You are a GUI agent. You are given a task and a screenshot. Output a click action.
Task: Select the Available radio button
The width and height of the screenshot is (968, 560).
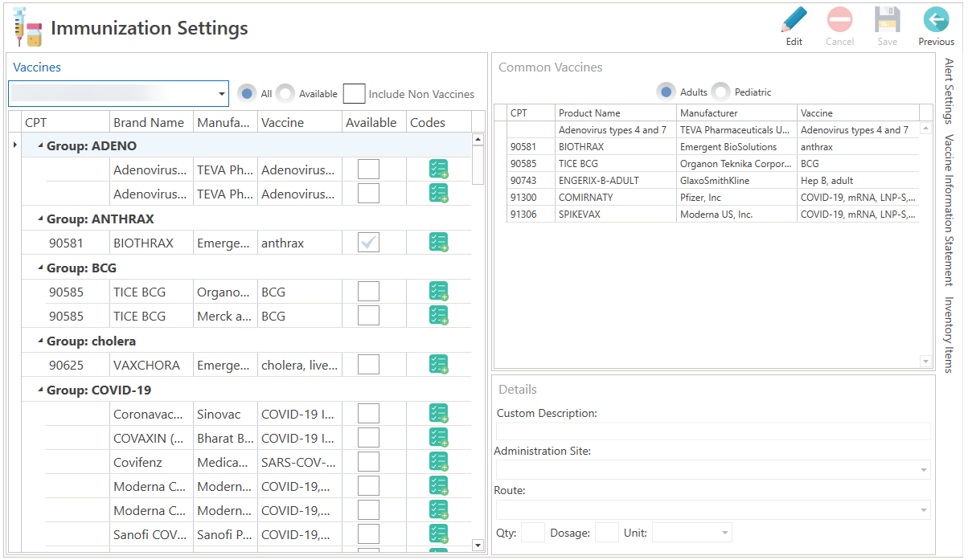tap(285, 94)
